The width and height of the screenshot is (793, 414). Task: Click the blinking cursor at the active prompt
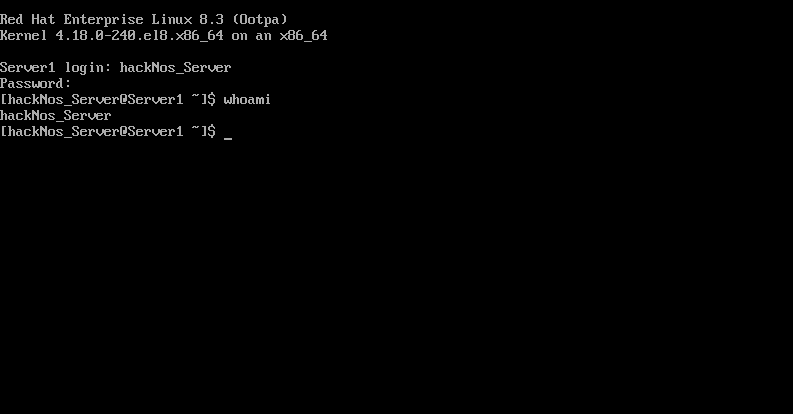pos(228,137)
